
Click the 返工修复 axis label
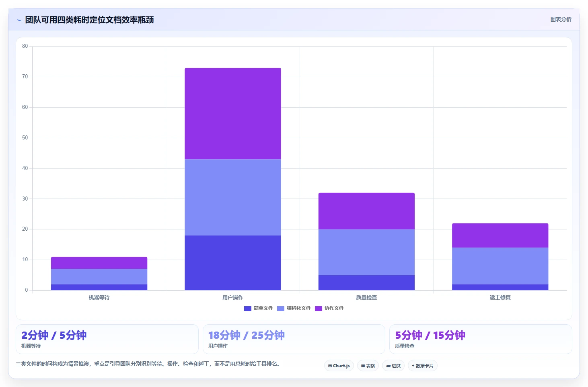click(500, 297)
